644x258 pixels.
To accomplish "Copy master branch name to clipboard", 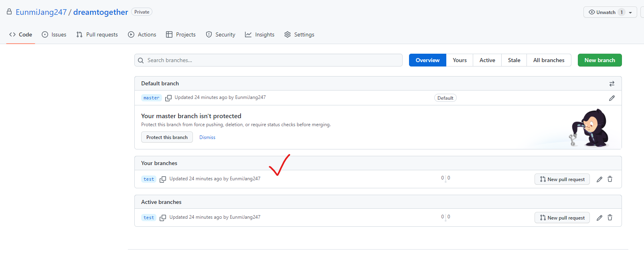I will click(x=168, y=98).
